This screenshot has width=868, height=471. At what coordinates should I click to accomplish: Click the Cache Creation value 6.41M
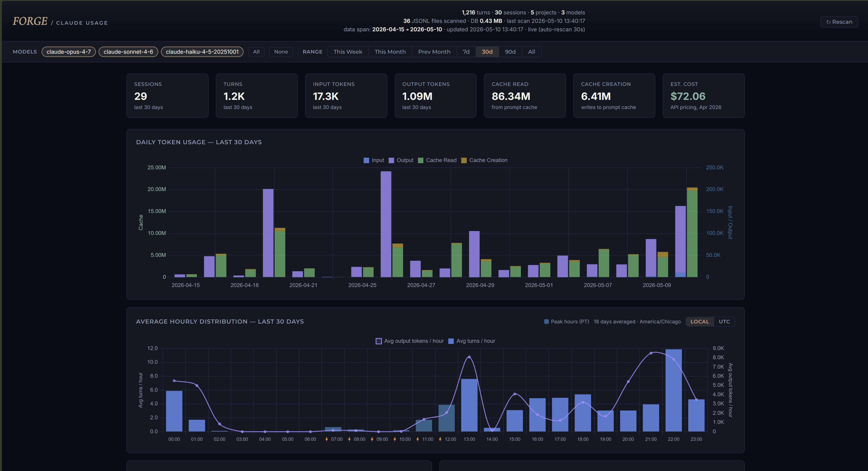point(596,96)
